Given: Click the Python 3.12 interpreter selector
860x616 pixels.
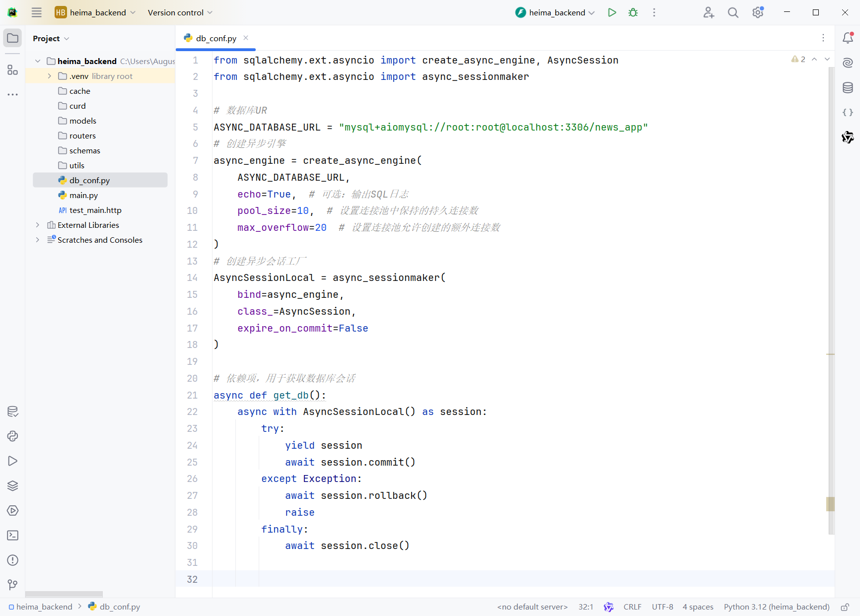Looking at the screenshot, I should (x=776, y=607).
